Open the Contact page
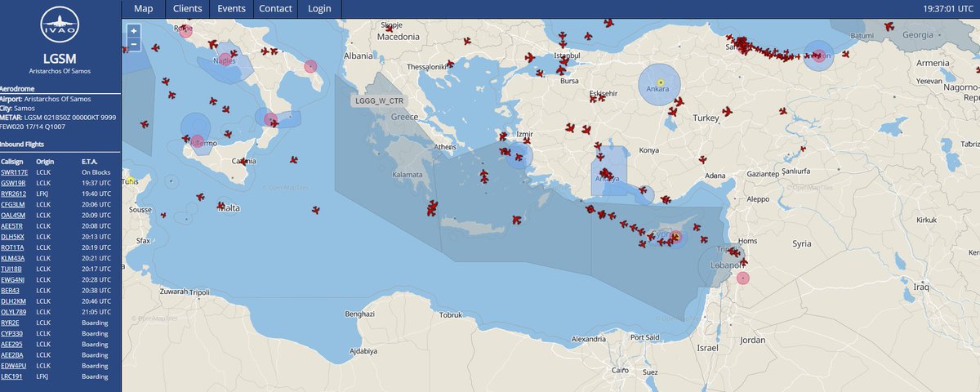 (275, 8)
